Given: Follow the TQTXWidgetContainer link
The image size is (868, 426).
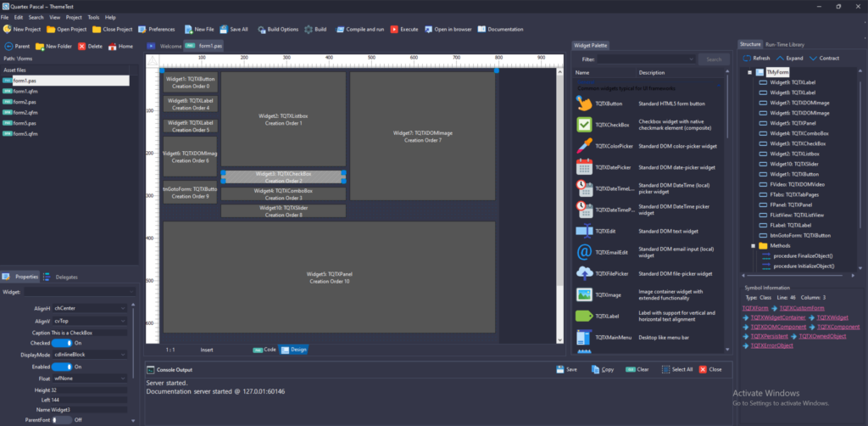Looking at the screenshot, I should [778, 317].
